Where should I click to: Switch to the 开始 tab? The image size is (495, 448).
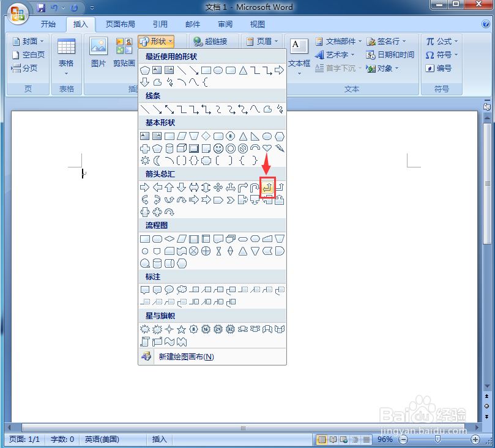(48, 24)
